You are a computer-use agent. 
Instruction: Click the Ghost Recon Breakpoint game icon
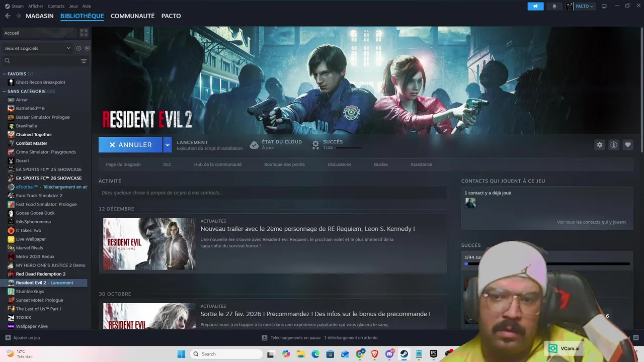(11, 82)
